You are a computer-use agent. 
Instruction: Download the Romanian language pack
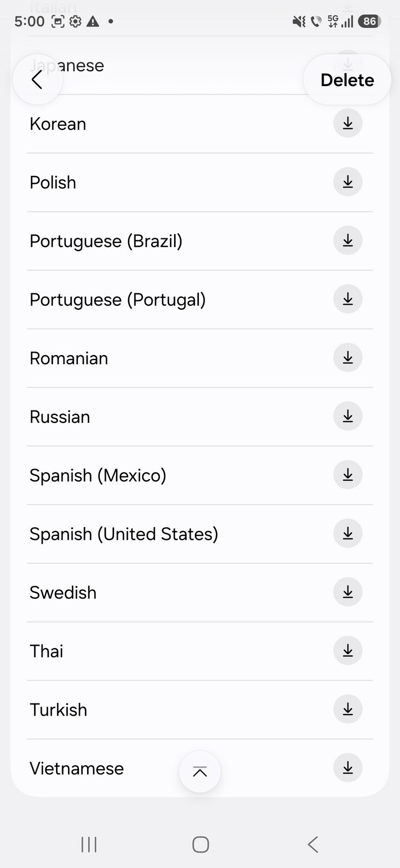coord(348,358)
